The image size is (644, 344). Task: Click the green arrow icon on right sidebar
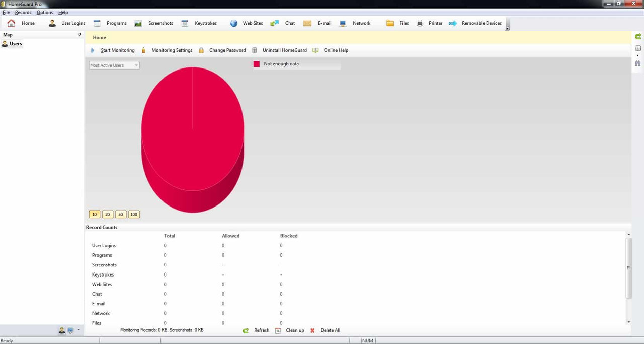638,36
